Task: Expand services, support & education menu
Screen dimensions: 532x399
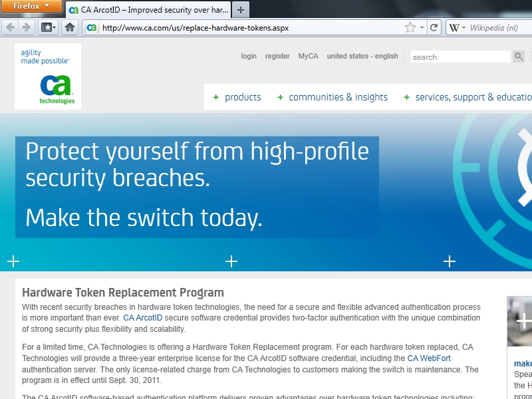Action: coord(473,97)
